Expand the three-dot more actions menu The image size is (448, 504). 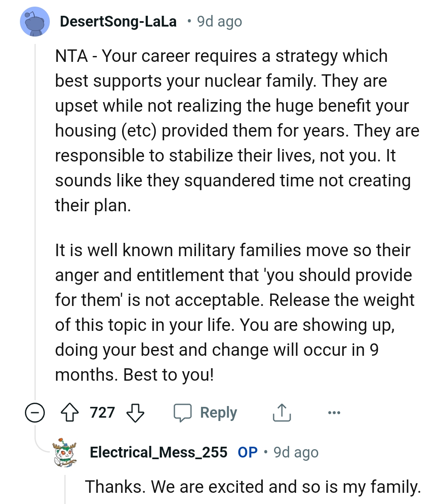click(x=334, y=412)
